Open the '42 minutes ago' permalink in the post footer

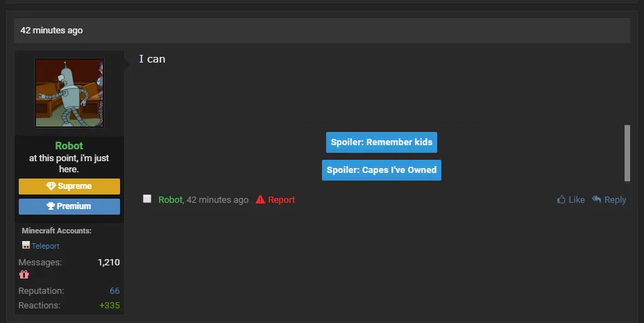point(217,200)
